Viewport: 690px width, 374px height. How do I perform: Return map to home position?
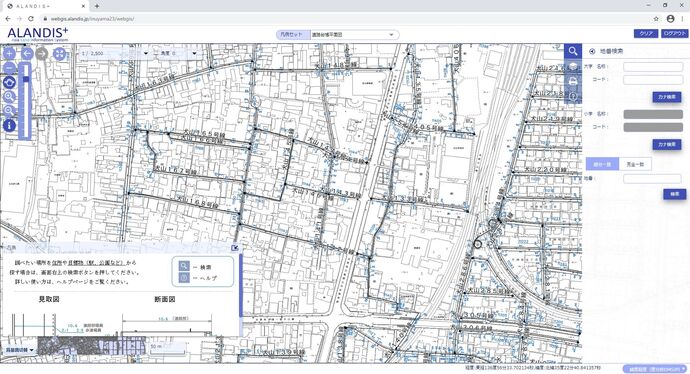[10, 82]
